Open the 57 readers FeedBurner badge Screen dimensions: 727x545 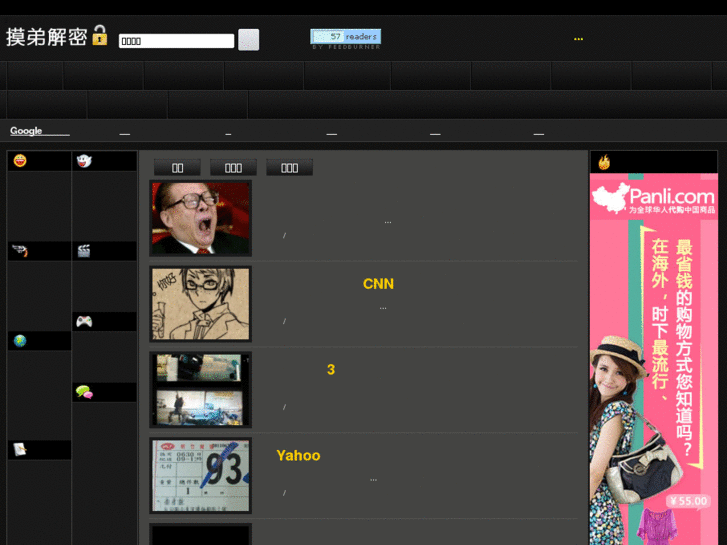point(345,37)
